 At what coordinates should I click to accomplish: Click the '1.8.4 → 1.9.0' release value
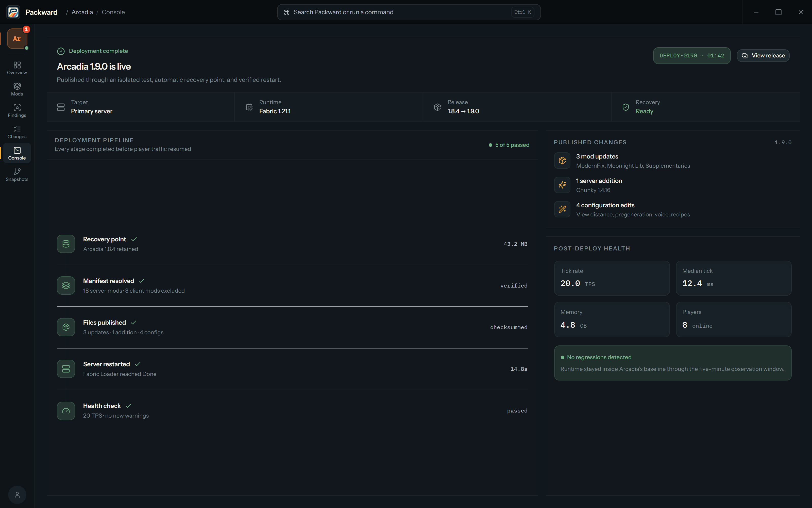click(463, 111)
